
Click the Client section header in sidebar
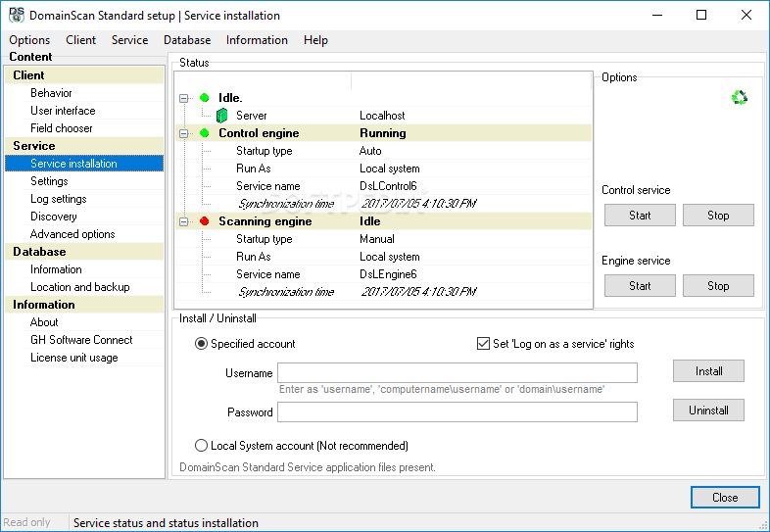(x=84, y=75)
